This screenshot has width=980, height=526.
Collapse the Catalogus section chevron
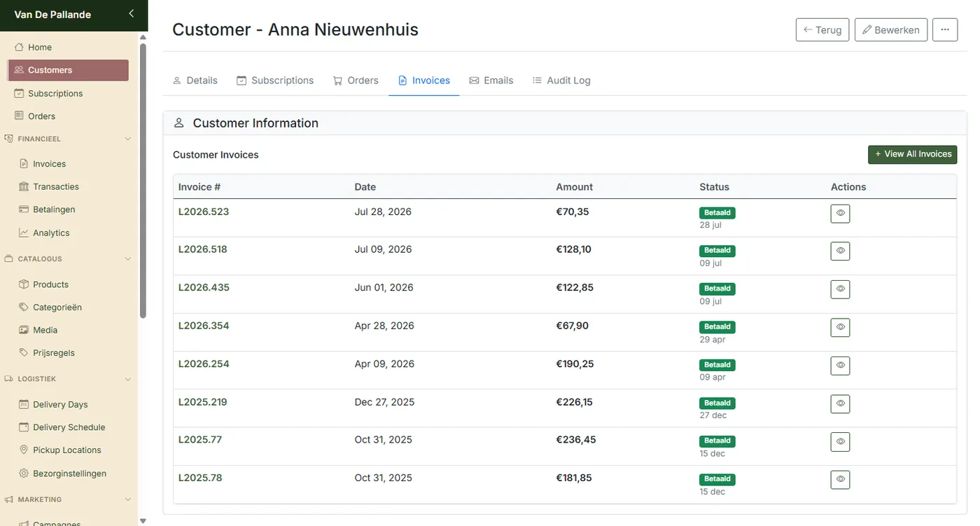[127, 258]
